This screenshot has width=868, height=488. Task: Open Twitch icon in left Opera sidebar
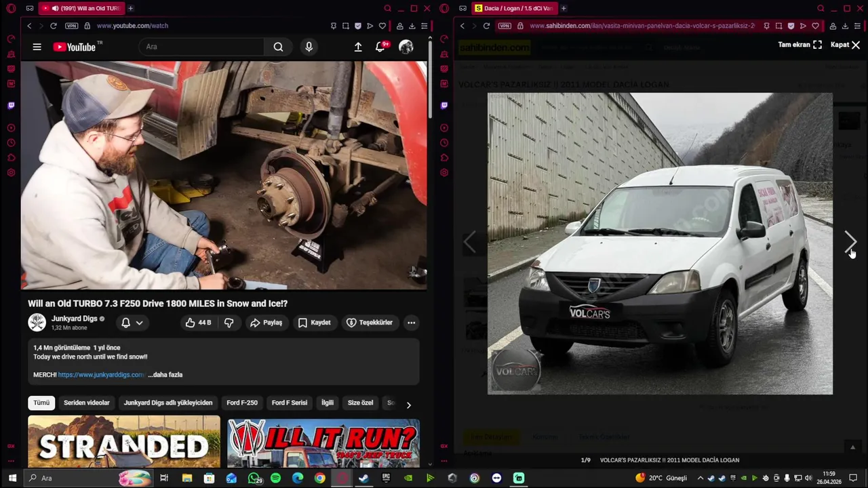pyautogui.click(x=11, y=105)
